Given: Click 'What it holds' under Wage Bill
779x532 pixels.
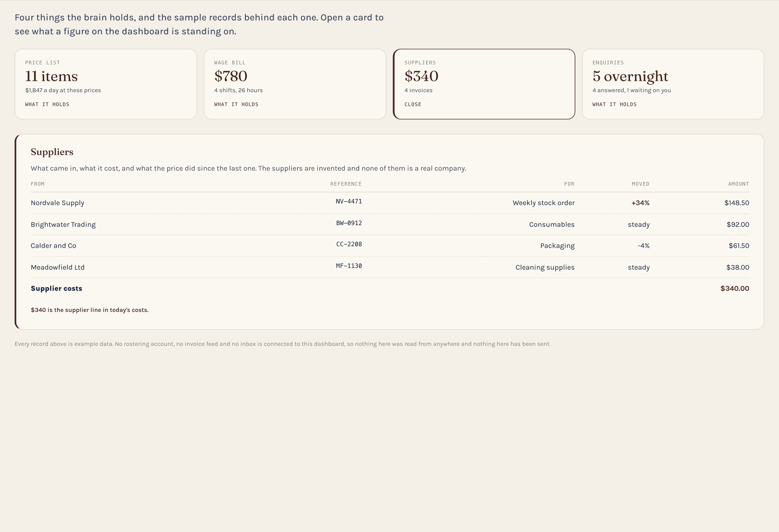Looking at the screenshot, I should click(x=236, y=104).
